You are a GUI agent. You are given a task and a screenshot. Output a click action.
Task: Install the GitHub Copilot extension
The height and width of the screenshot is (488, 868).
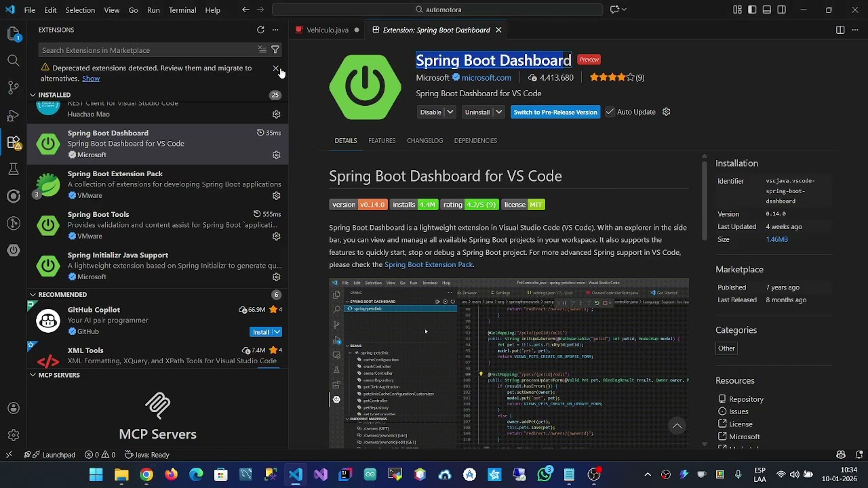pos(261,332)
